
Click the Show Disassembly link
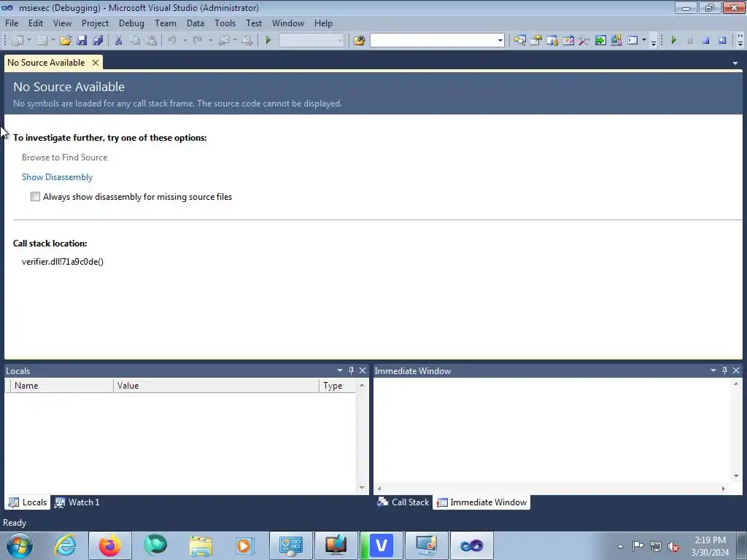[57, 177]
